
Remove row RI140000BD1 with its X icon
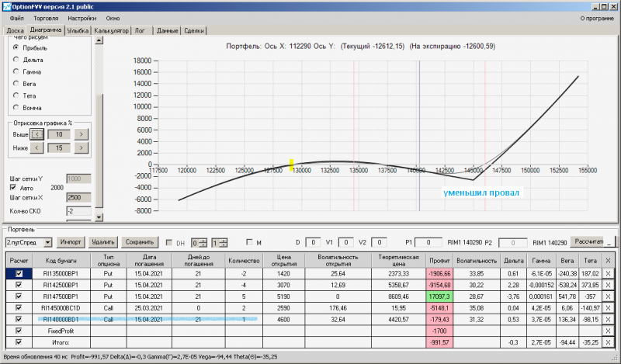pyautogui.click(x=608, y=320)
